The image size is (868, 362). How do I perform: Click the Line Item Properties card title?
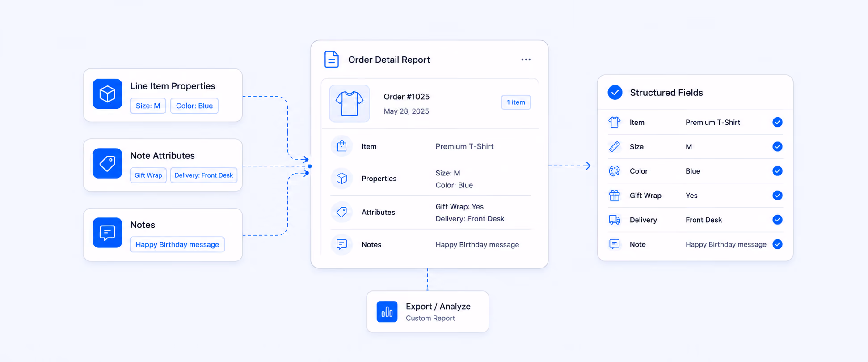[173, 86]
